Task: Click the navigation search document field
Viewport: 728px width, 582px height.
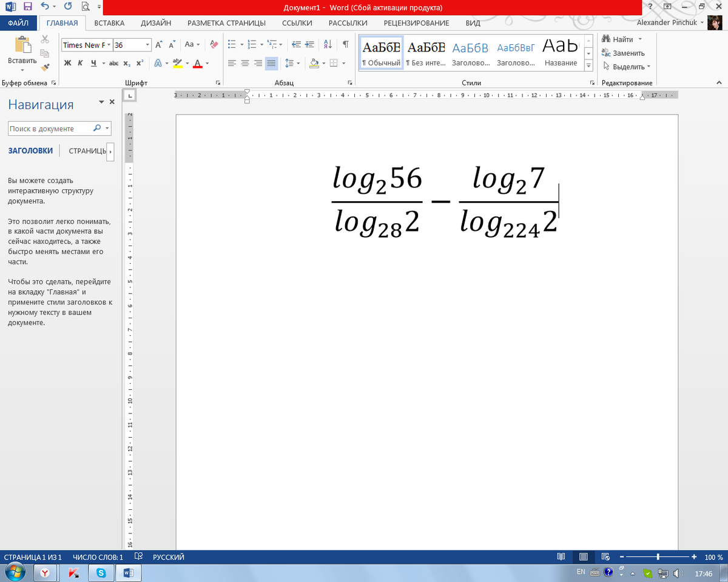Action: click(x=50, y=129)
